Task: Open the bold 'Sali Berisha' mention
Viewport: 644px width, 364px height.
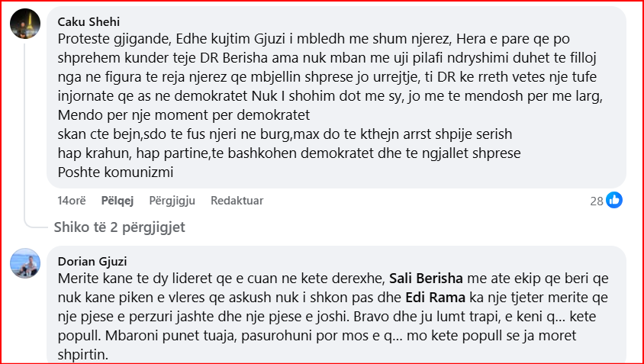Action: coord(424,276)
